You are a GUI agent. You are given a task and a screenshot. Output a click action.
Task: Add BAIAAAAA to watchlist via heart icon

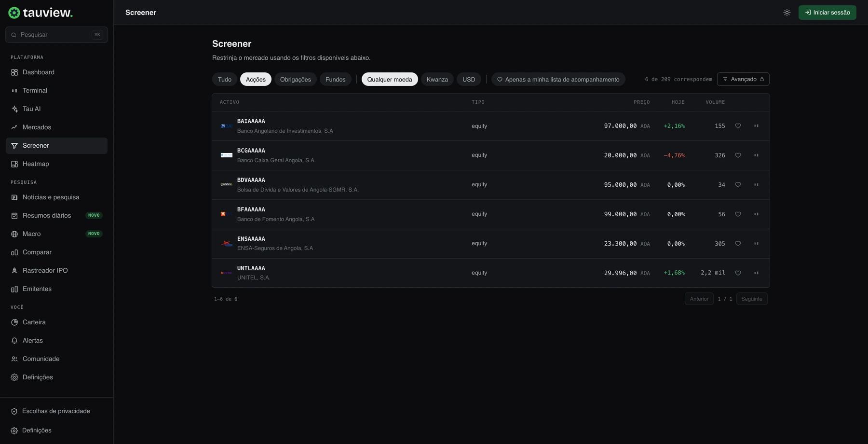pos(738,126)
